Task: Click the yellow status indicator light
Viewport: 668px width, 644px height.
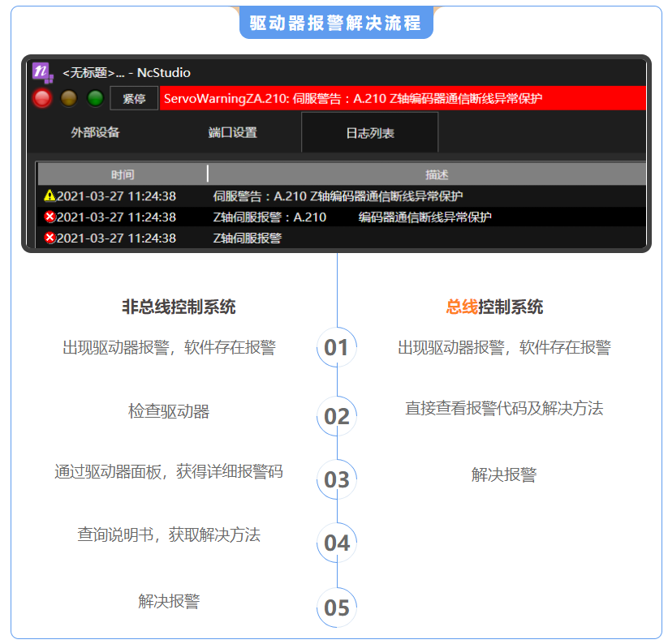Action: 69,99
